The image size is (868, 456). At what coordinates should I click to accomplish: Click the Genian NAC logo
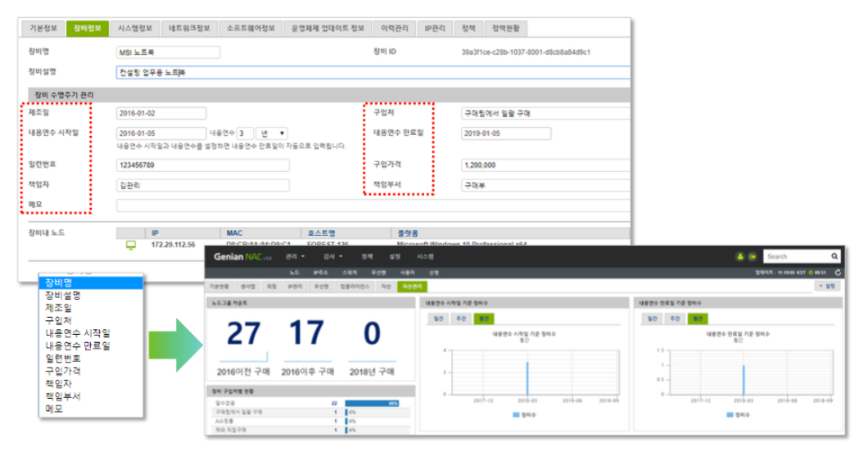point(242,257)
